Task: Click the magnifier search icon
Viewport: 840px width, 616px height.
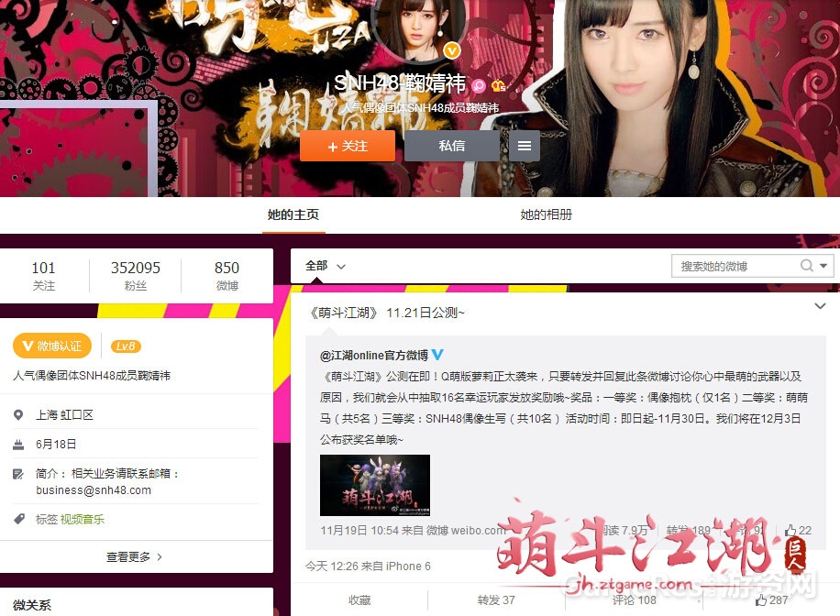Action: coord(806,266)
